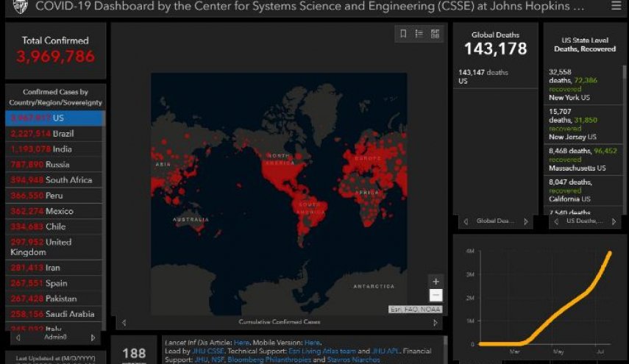
Task: Select New York US state entry
Action: (583, 85)
